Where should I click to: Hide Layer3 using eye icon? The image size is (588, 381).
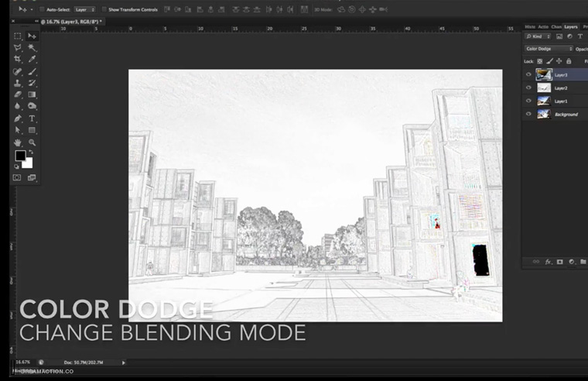pyautogui.click(x=528, y=74)
